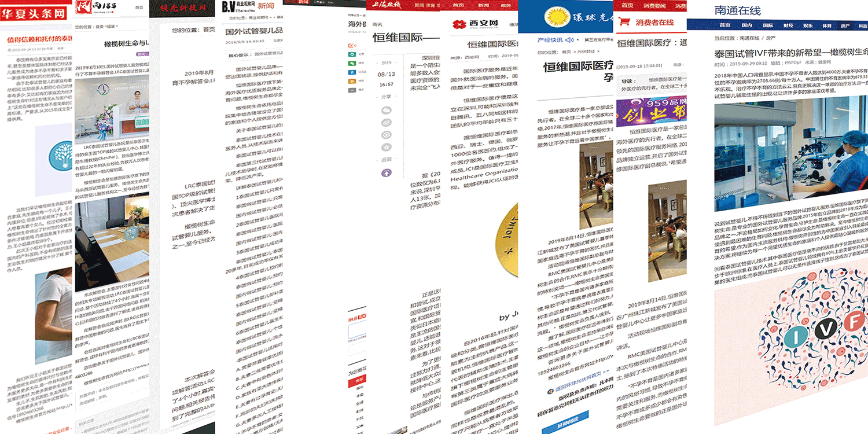Share to Weibo on 上海热线 page
This screenshot has height=434, width=868.
[386, 123]
